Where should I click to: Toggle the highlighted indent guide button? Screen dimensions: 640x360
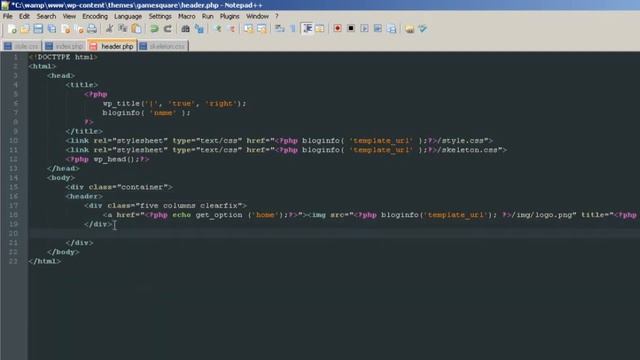point(307,29)
